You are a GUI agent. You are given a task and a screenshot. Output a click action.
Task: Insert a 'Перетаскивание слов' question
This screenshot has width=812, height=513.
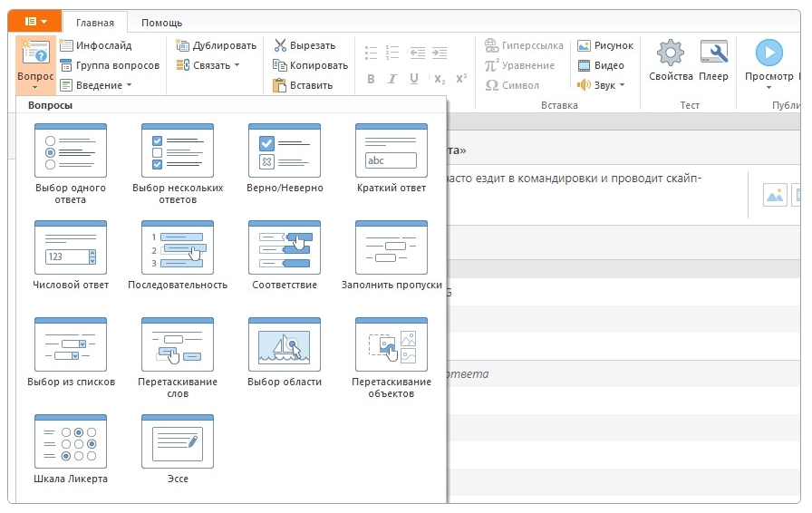point(177,345)
